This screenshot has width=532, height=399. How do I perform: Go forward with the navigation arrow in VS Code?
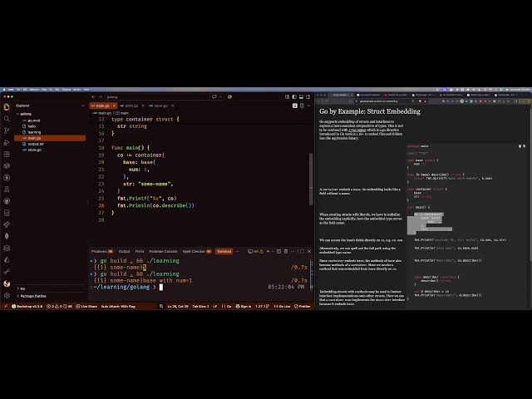click(x=100, y=97)
